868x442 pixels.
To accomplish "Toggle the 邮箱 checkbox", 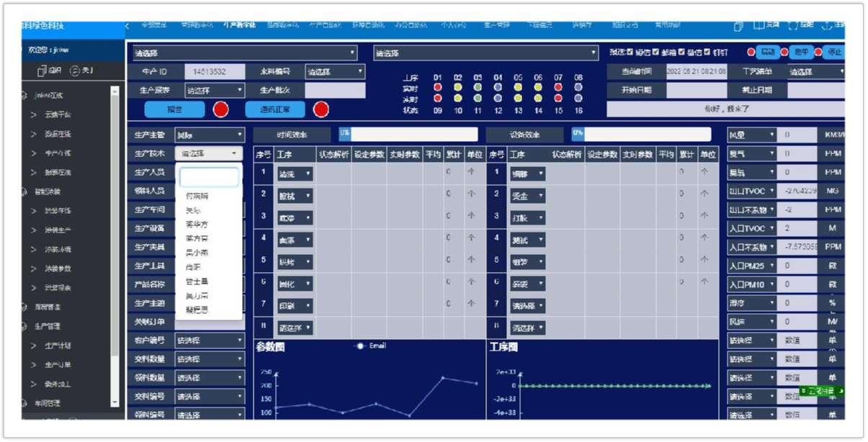I will coord(656,53).
